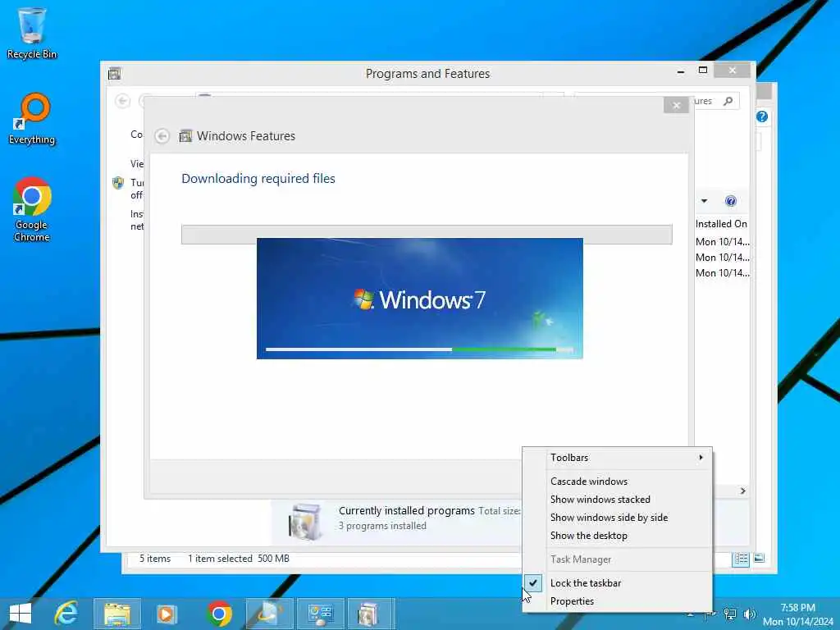This screenshot has height=630, width=840.
Task: Click the '5 items' status text
Action: coord(155,558)
